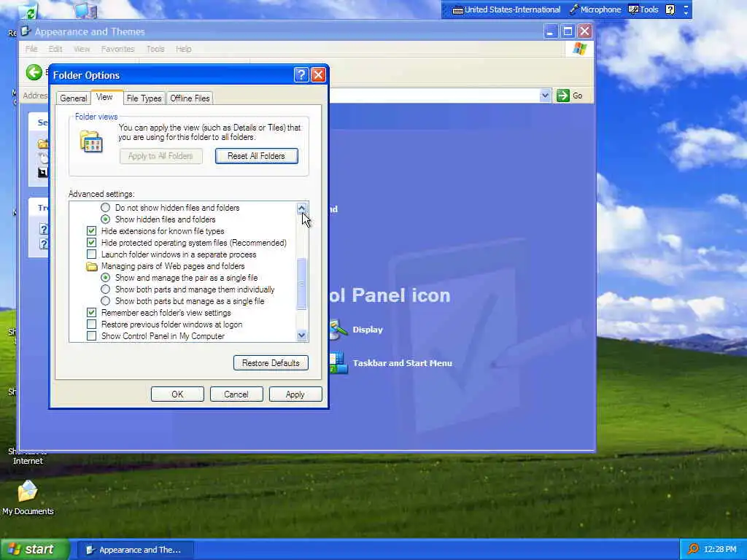Open the Address bar dropdown arrow

pyautogui.click(x=546, y=96)
